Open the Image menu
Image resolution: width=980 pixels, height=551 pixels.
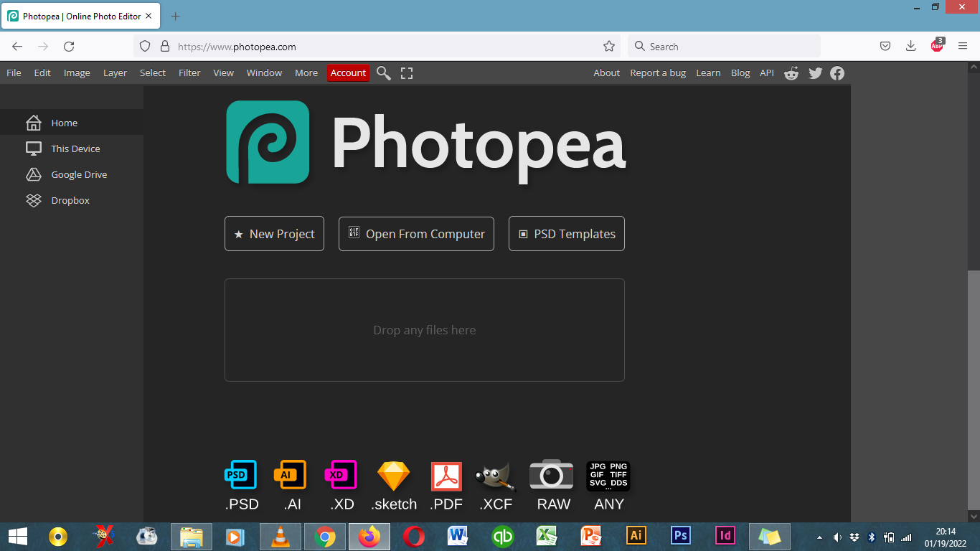pos(77,73)
